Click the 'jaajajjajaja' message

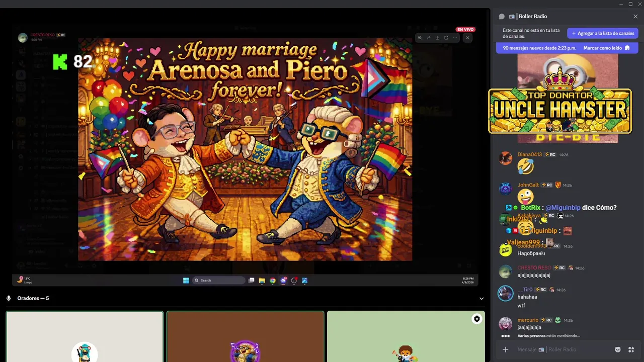point(529,328)
